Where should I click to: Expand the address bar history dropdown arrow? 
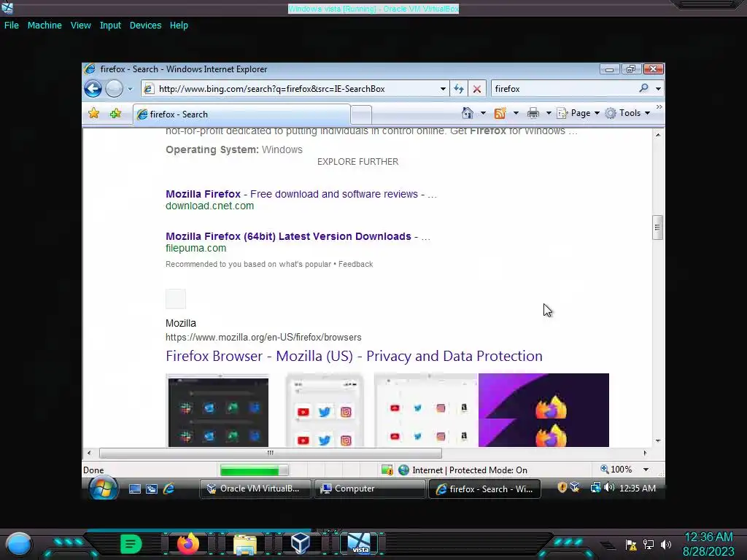[443, 89]
